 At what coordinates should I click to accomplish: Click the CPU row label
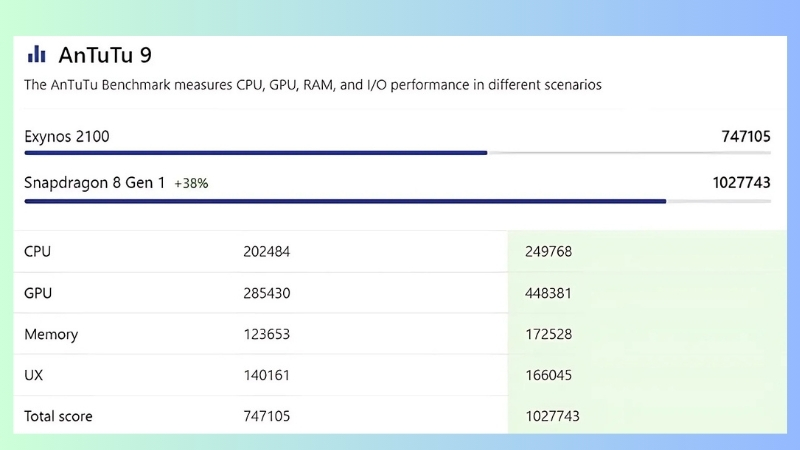point(37,252)
